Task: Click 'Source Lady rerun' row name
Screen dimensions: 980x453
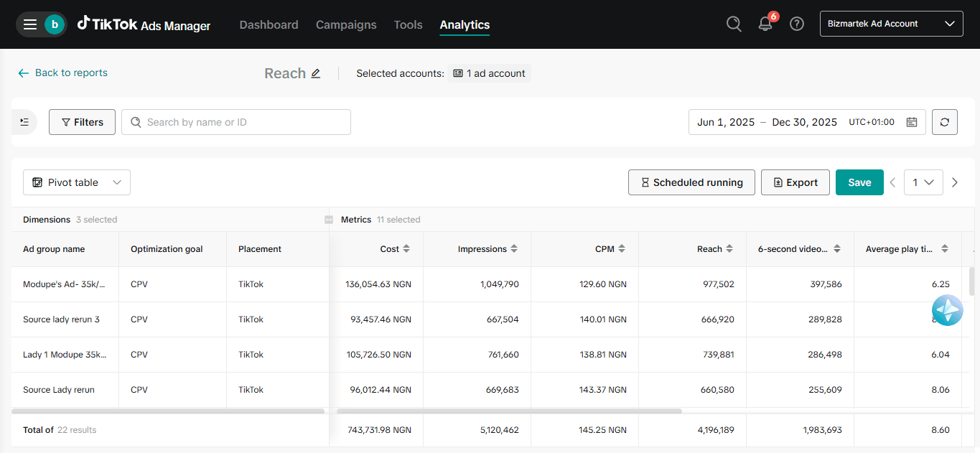Action: point(59,390)
